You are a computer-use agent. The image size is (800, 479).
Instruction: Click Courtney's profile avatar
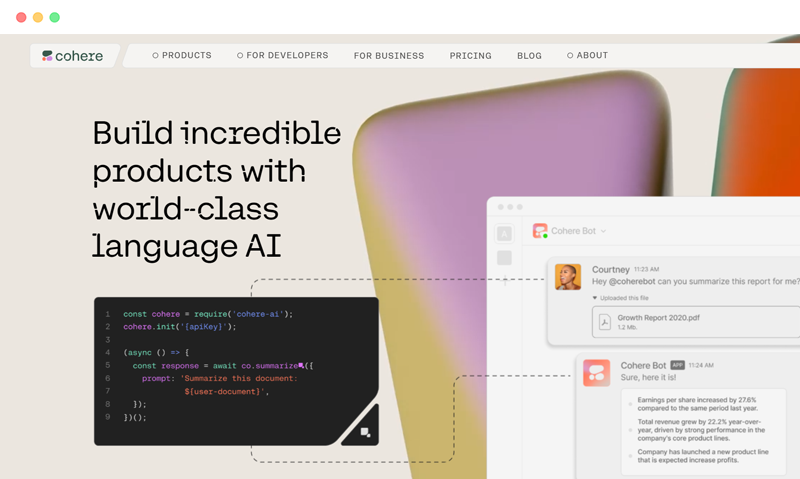(568, 277)
